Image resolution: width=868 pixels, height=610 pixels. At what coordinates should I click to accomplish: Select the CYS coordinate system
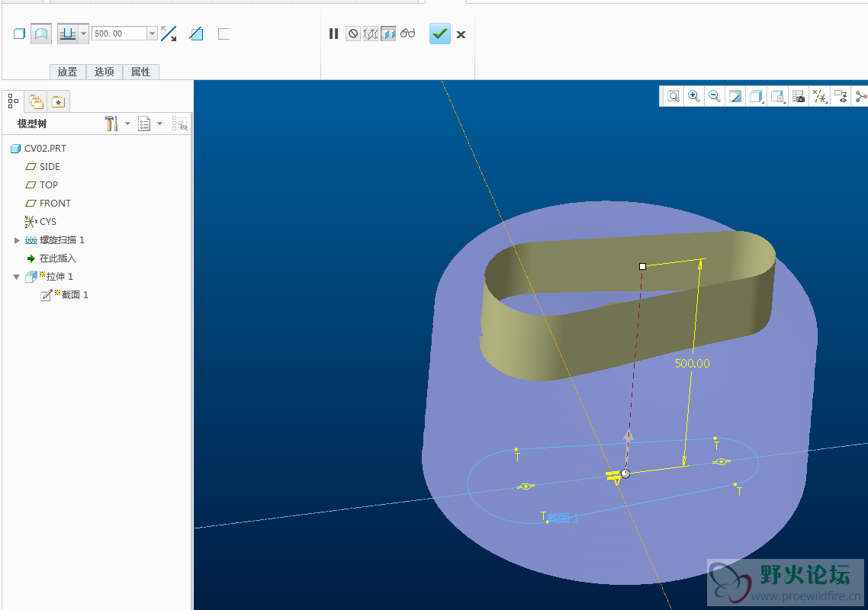[41, 221]
